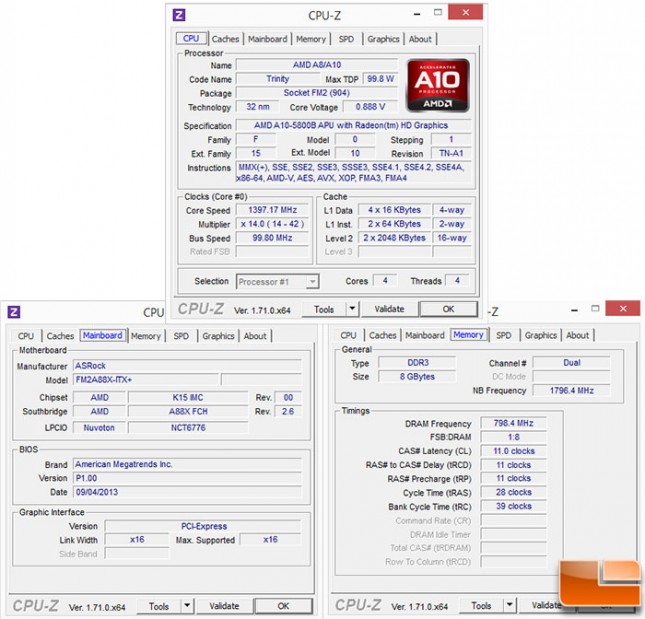Click the CAS# Latency value 11.0 clocks
Viewport: 645px width, 619px height.
click(x=513, y=451)
